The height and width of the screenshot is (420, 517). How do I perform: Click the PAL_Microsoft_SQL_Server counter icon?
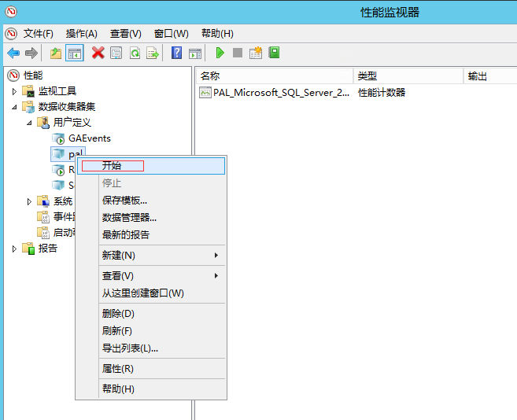(205, 93)
